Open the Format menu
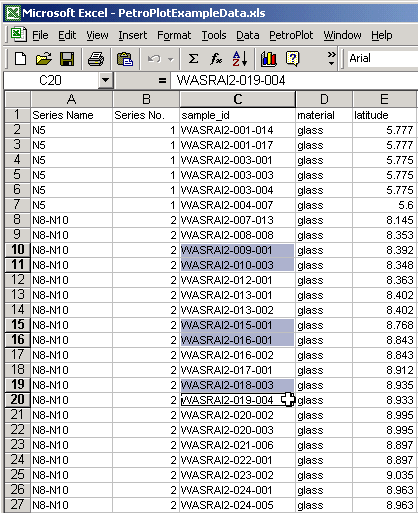Screen dimensions: 418x513 (174, 35)
